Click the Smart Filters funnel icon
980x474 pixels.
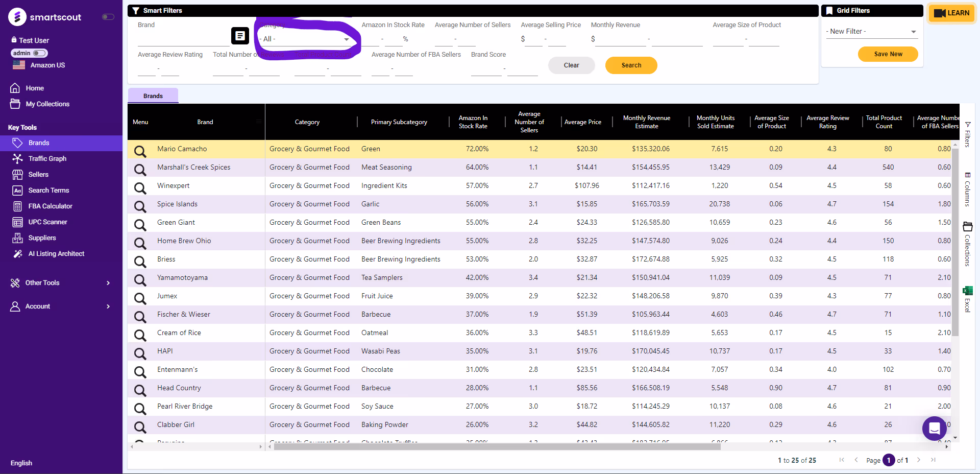[x=136, y=11]
